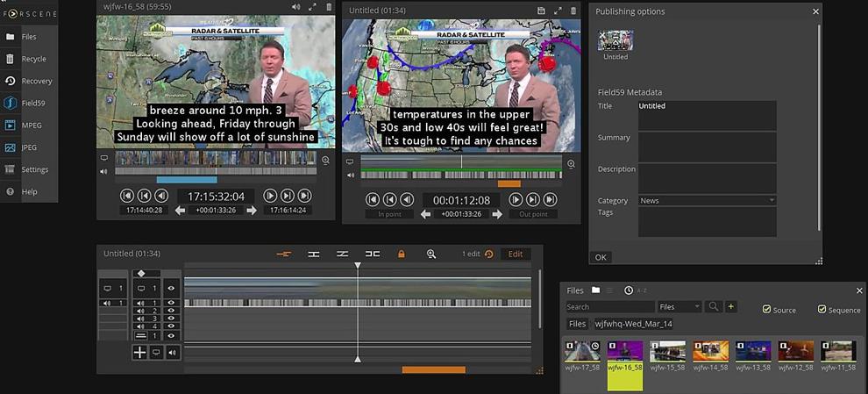Step forward one frame in wjfw-16_58 viewer

point(288,195)
